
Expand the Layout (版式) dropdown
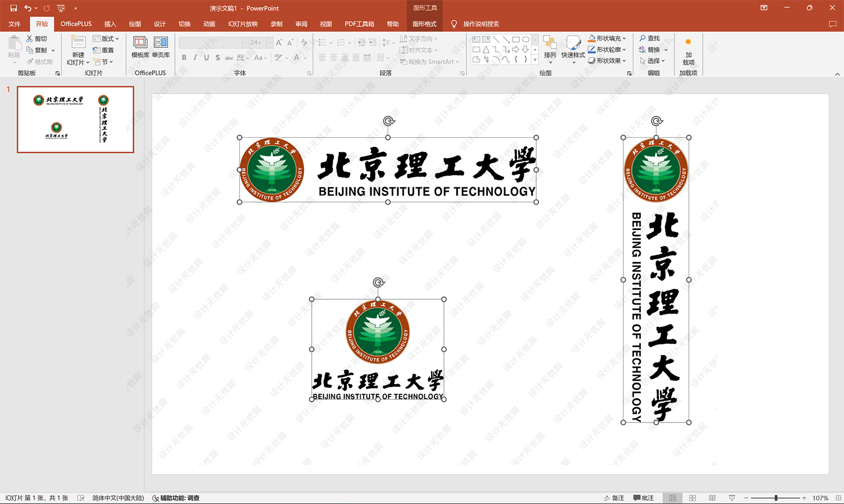(106, 39)
